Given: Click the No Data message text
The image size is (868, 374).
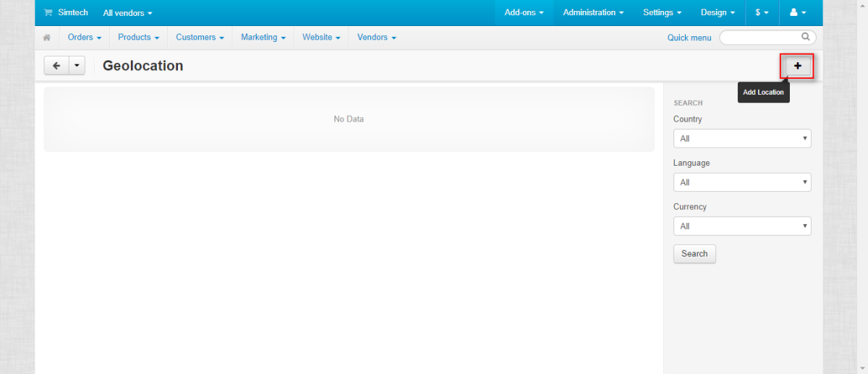Looking at the screenshot, I should click(349, 119).
